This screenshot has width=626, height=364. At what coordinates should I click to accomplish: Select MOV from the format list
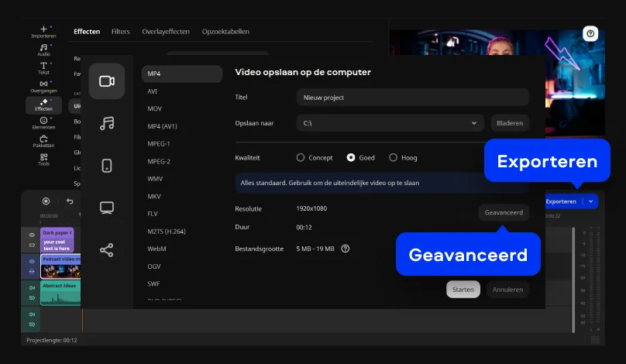pyautogui.click(x=154, y=108)
